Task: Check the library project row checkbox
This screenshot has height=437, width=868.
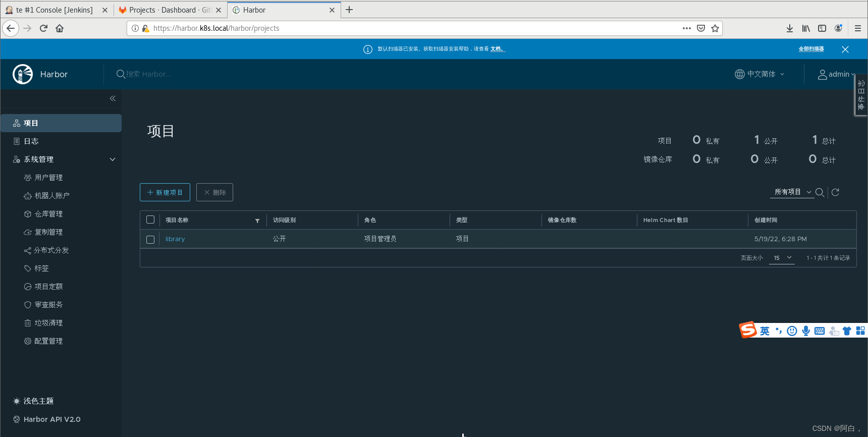Action: (x=150, y=240)
